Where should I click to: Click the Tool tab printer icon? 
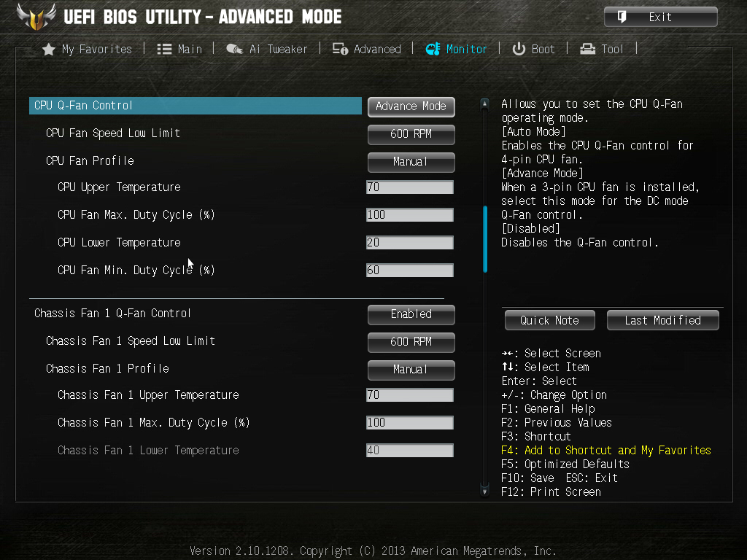tap(587, 49)
